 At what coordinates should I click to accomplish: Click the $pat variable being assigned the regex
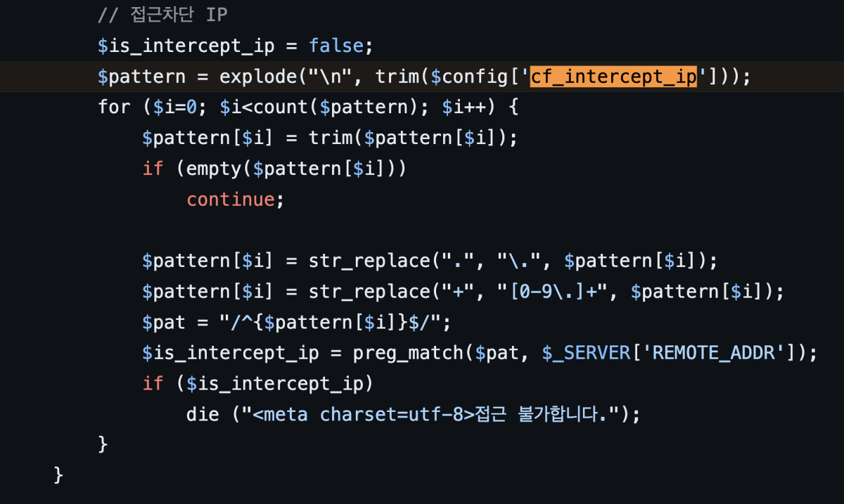(x=164, y=322)
